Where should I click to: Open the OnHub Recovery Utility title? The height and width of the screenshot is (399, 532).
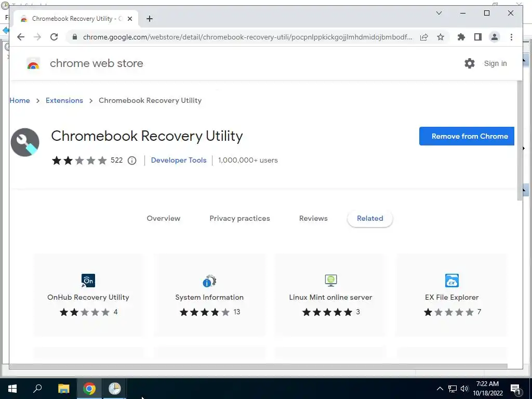[x=88, y=297]
